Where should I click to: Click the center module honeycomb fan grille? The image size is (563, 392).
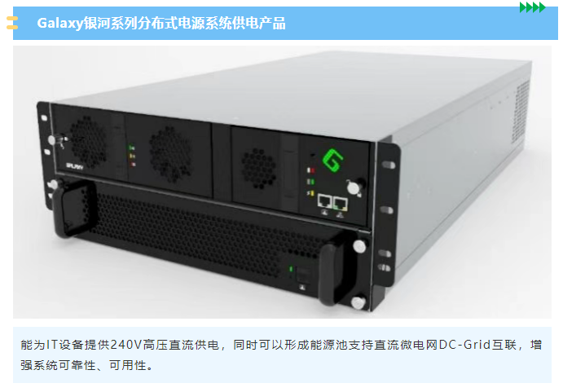pos(170,154)
